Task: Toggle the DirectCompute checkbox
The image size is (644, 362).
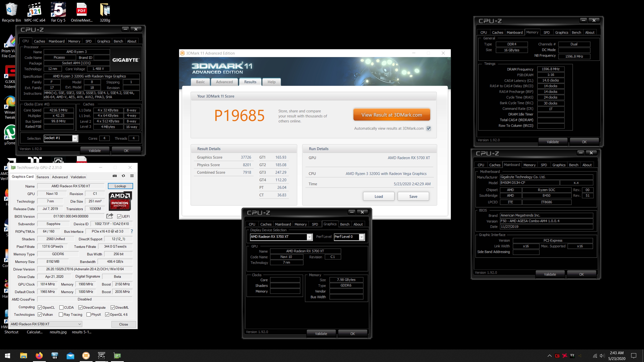Action: 80,307
